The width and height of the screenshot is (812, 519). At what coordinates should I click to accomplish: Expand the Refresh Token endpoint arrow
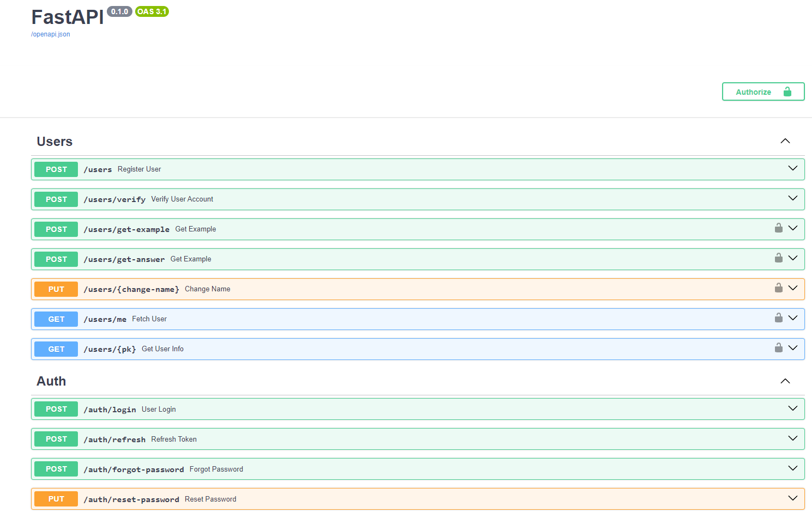point(793,438)
